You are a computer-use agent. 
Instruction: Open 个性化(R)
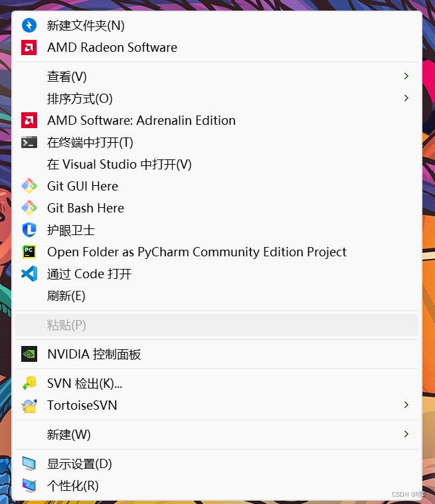point(217,485)
